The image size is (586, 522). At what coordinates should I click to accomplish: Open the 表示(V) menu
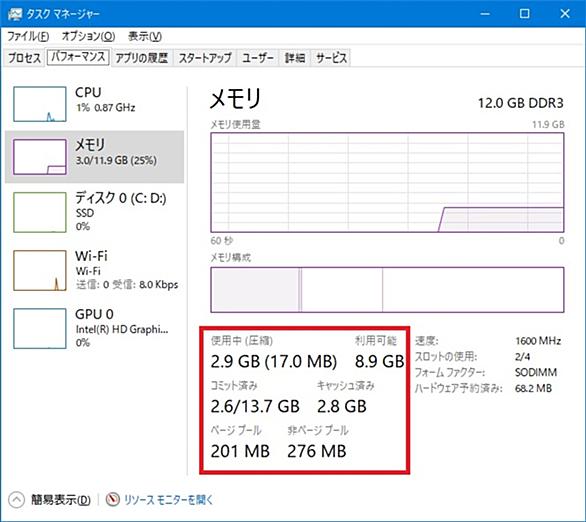point(145,36)
